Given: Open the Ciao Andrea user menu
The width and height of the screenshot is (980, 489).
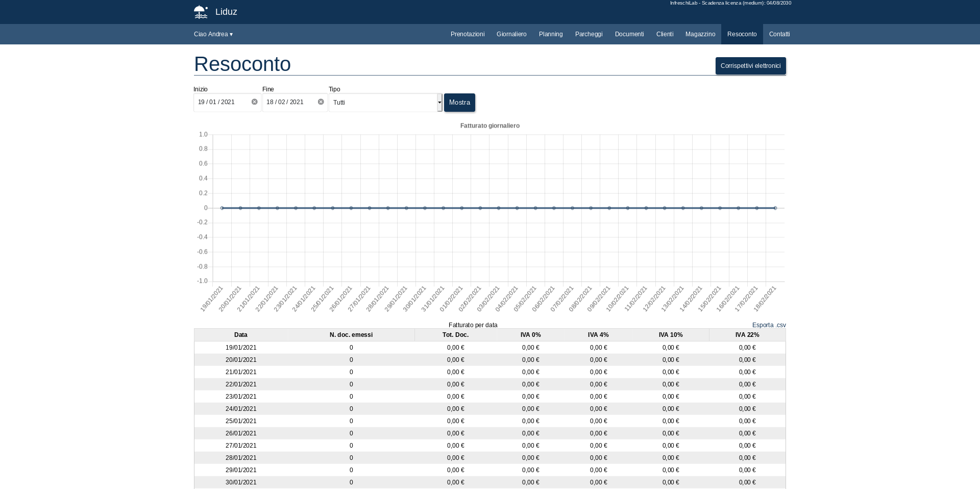Looking at the screenshot, I should coord(213,34).
